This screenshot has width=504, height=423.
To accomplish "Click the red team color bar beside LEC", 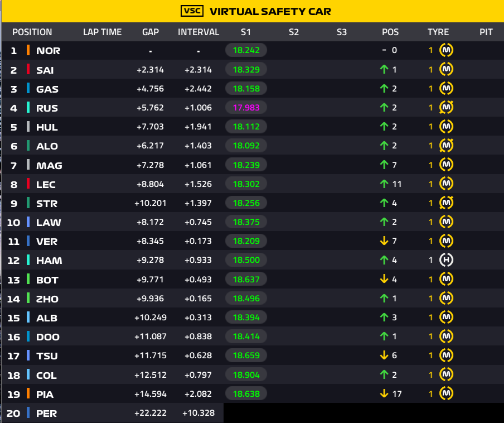I will tap(28, 184).
